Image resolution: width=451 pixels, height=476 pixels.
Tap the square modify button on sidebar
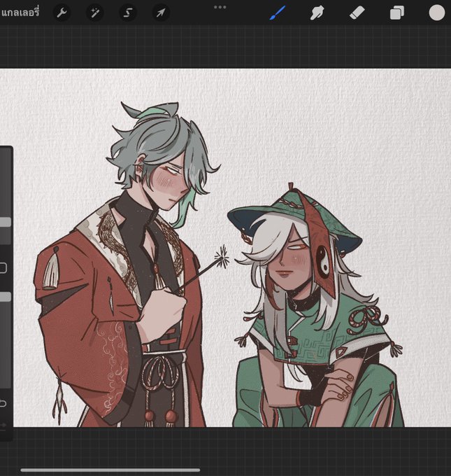3,267
